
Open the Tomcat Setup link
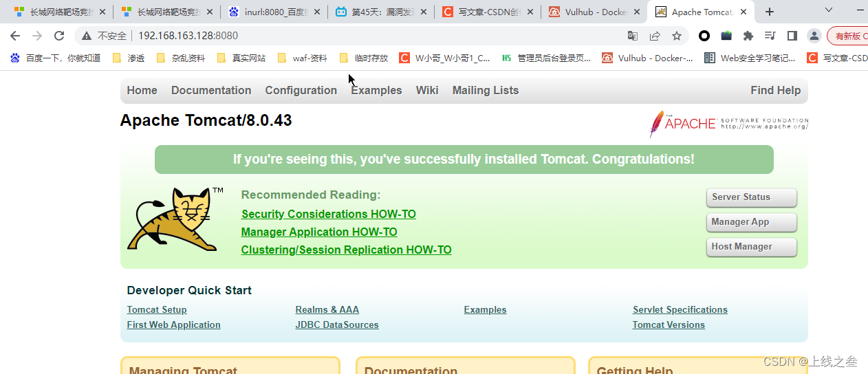point(157,309)
